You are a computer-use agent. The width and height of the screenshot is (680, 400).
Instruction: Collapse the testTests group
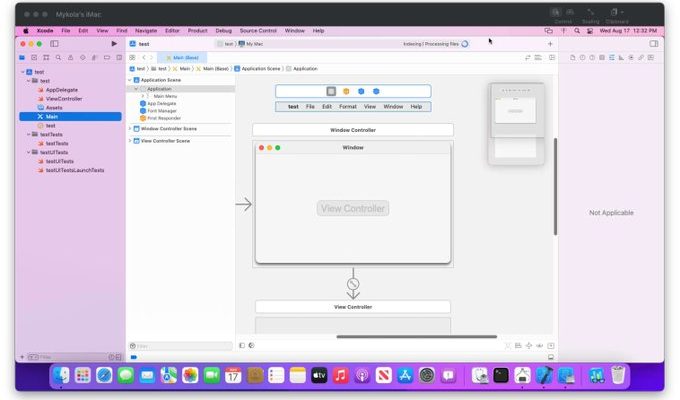click(29, 134)
